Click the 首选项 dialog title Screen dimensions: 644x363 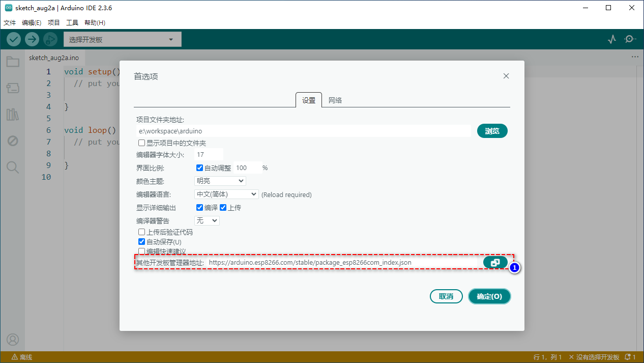click(x=146, y=76)
